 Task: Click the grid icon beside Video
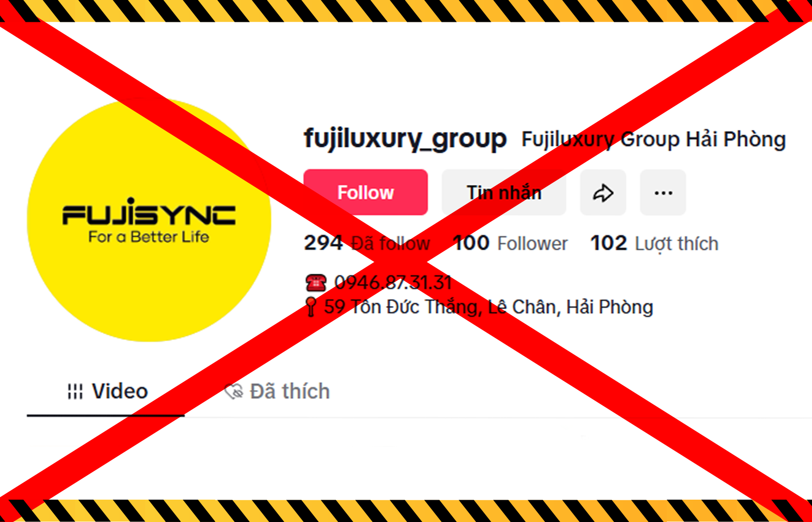(75, 391)
